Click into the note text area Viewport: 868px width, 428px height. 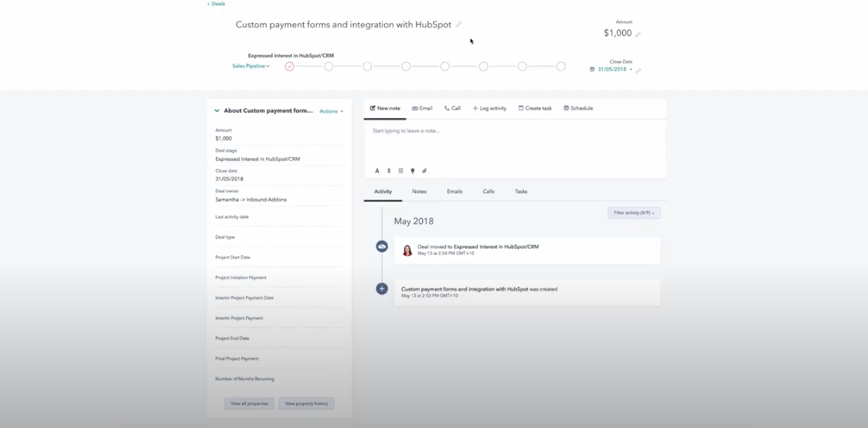point(515,143)
